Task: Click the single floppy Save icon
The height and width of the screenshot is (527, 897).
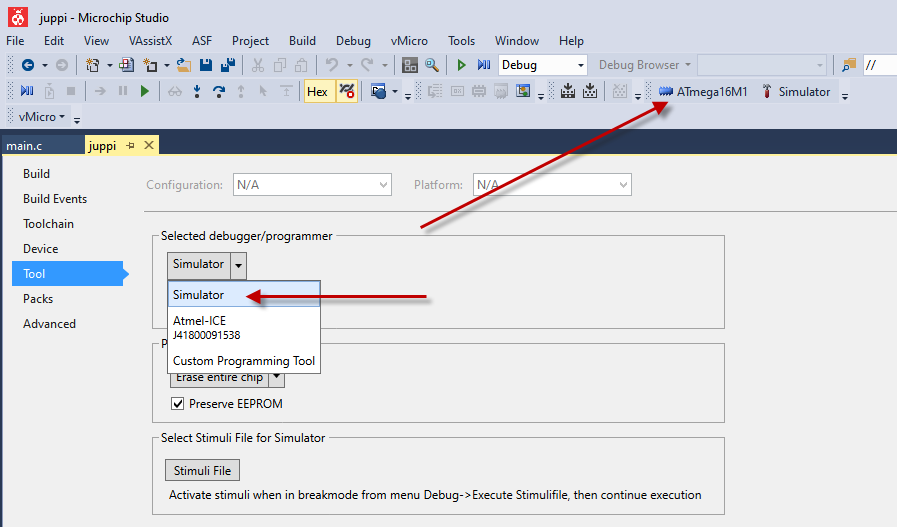Action: 206,65
